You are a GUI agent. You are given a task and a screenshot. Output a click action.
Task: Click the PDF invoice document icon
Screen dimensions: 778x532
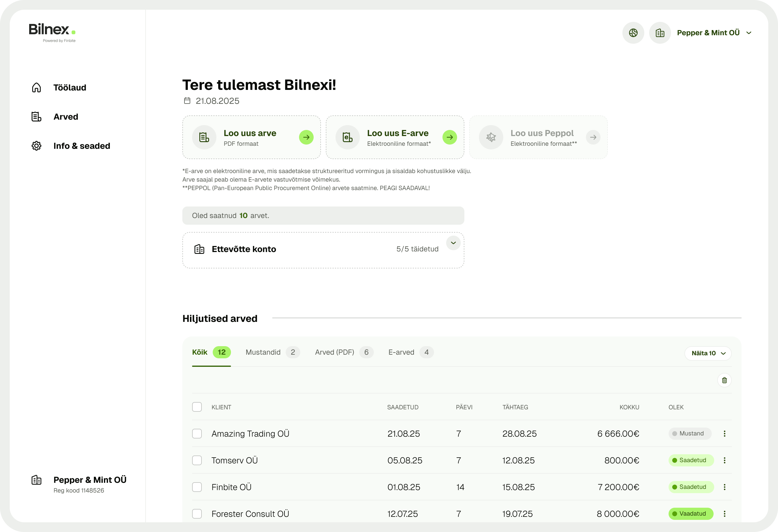[204, 137]
